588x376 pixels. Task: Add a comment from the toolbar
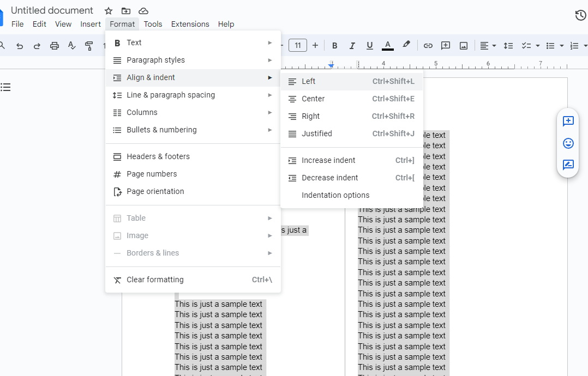[446, 45]
